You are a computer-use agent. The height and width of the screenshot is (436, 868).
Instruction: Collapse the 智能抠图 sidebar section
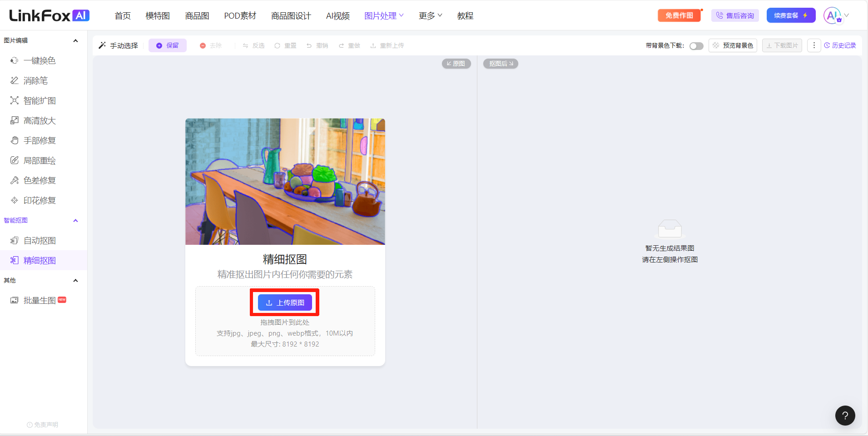75,220
